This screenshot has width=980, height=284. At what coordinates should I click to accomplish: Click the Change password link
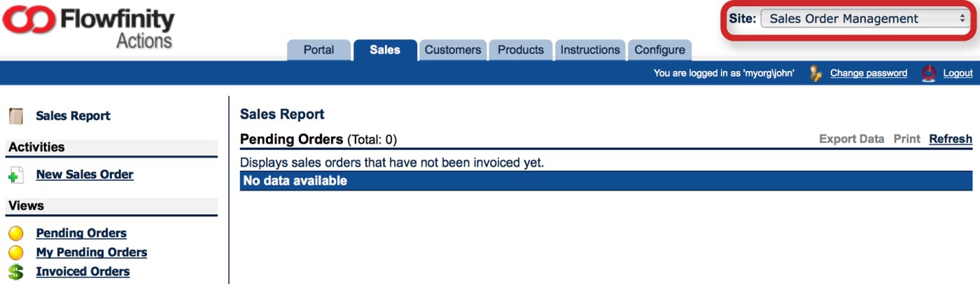pos(869,73)
